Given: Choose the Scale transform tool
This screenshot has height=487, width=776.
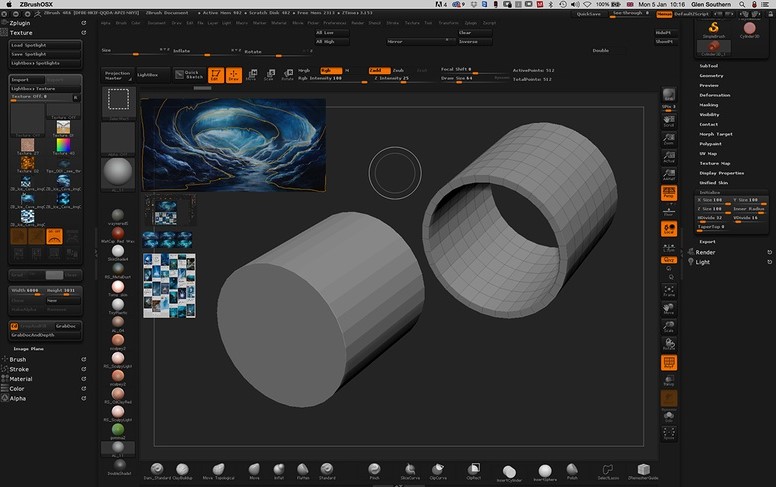Looking at the screenshot, I should 269,75.
